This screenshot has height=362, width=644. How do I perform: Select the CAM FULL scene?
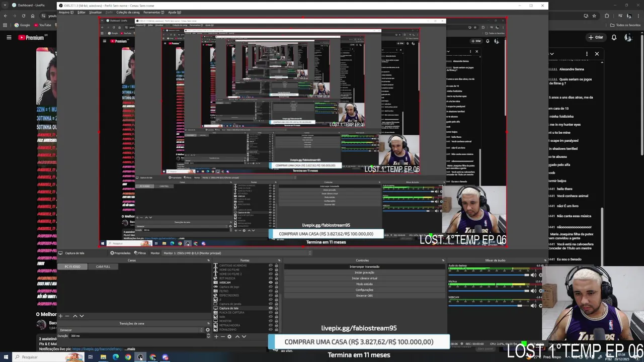pyautogui.click(x=103, y=266)
